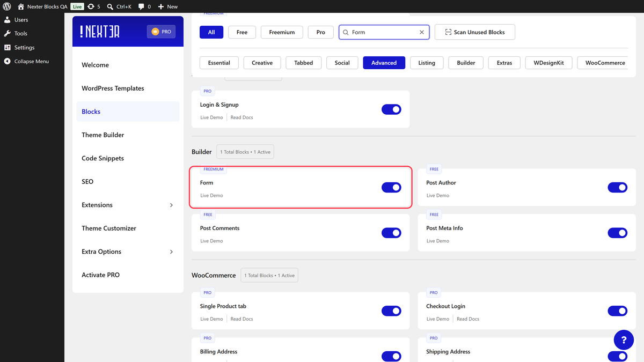Open Live Demo for the Form block

pyautogui.click(x=211, y=196)
